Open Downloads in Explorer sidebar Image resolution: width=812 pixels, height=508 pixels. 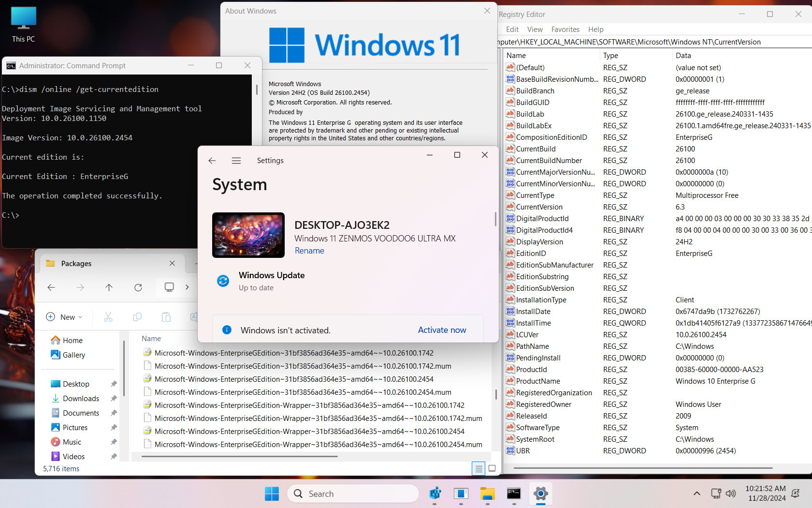click(x=75, y=398)
